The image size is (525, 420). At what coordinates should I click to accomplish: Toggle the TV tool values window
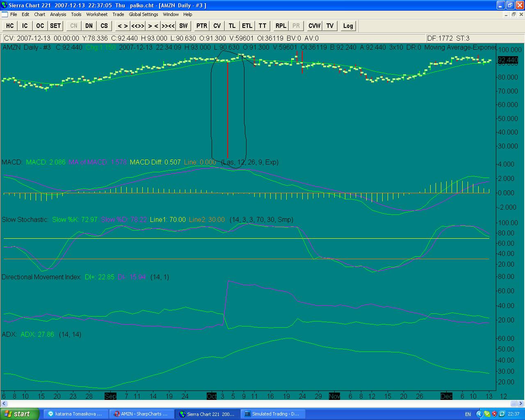pos(330,26)
